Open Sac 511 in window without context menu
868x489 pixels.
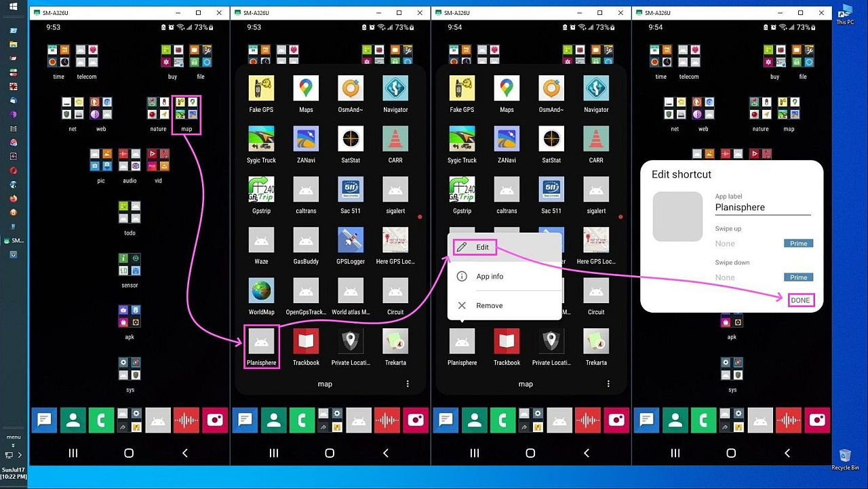351,189
